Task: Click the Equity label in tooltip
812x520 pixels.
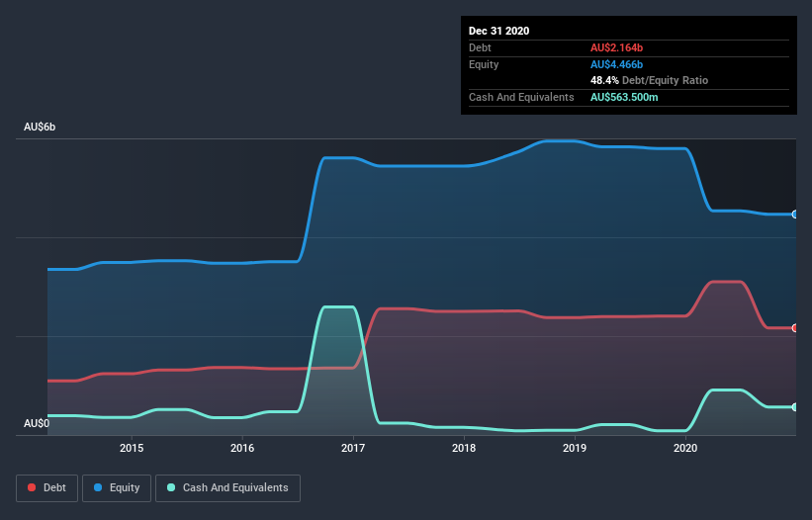Action: click(484, 64)
